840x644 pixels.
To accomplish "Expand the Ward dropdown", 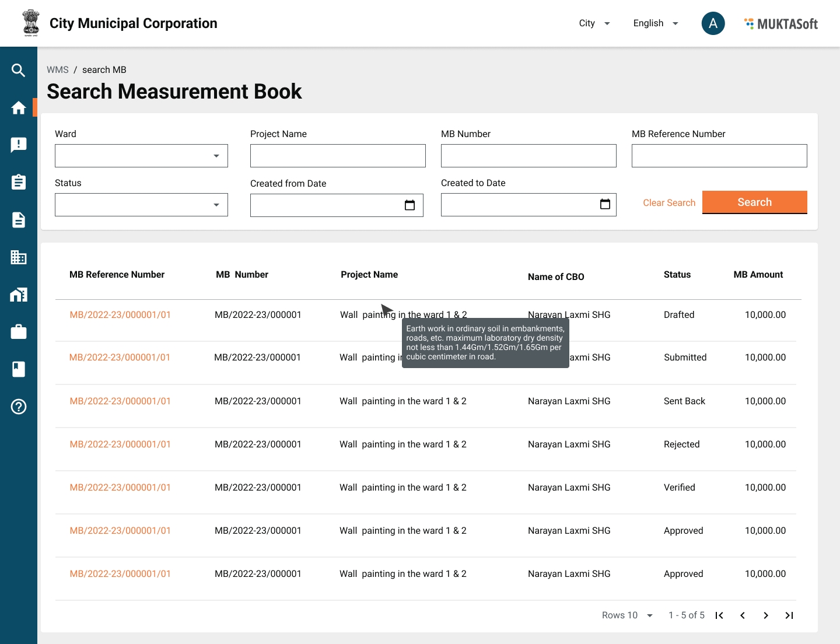I will [x=141, y=156].
